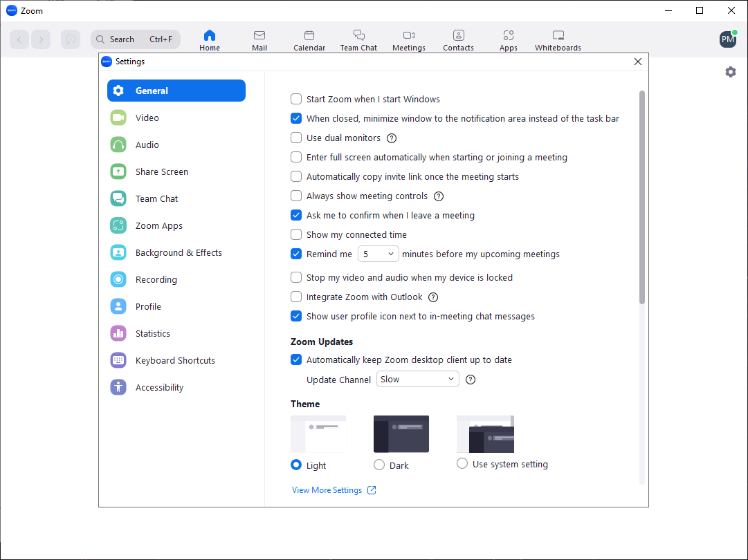This screenshot has height=560, width=748.
Task: Click the history clock button
Action: click(x=71, y=39)
